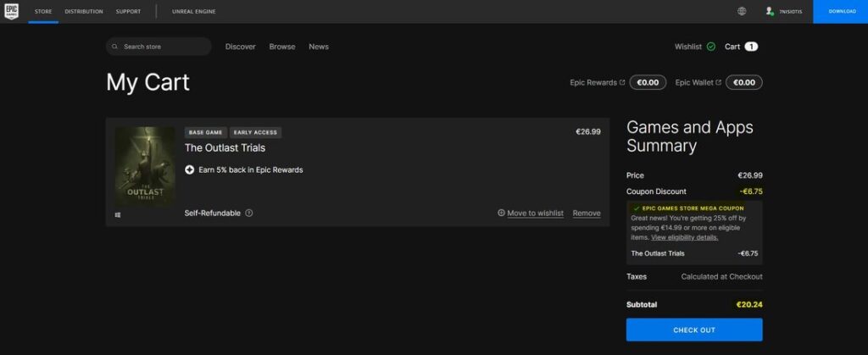
Task: Click the Epic Rewards plus icon
Action: point(190,169)
